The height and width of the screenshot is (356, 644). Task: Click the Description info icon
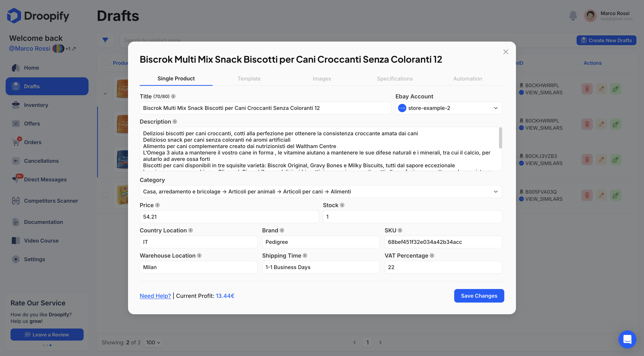[175, 121]
